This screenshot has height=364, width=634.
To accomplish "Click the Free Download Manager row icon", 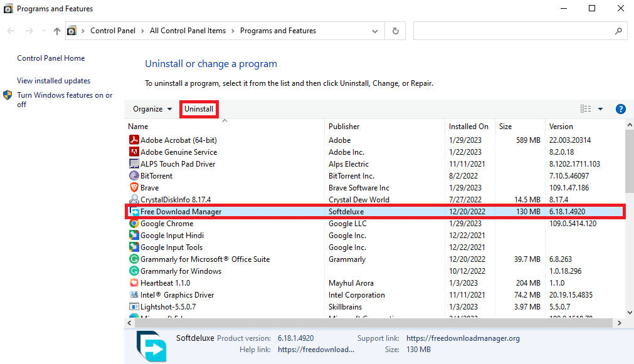I will (134, 211).
